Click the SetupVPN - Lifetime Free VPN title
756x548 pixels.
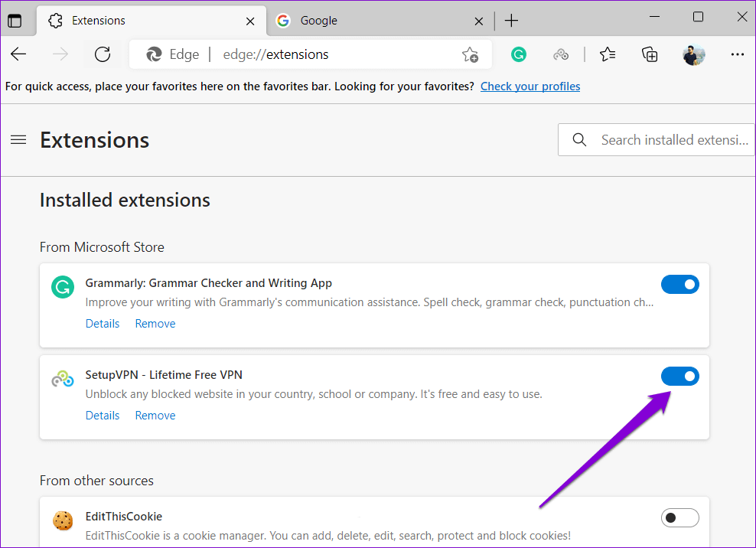tap(164, 375)
